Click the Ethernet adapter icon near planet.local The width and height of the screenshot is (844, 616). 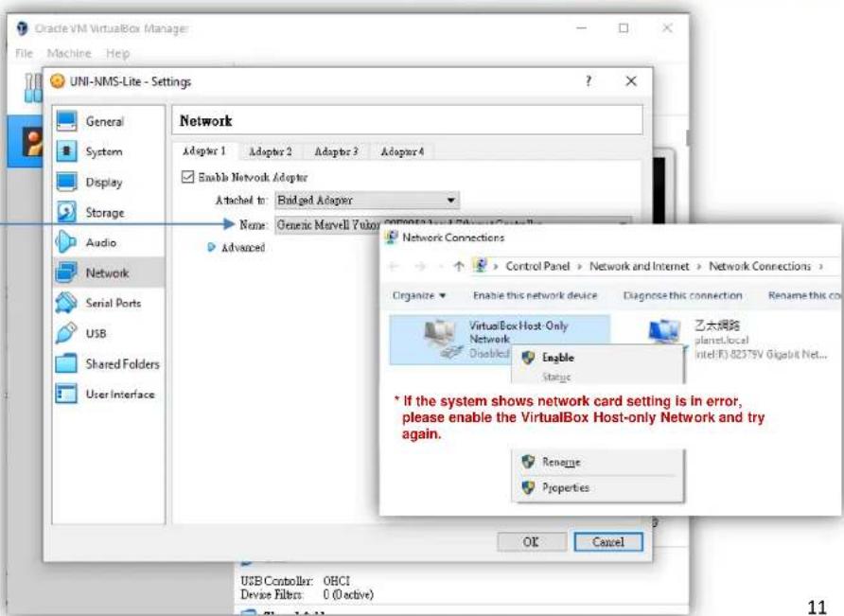click(x=665, y=333)
